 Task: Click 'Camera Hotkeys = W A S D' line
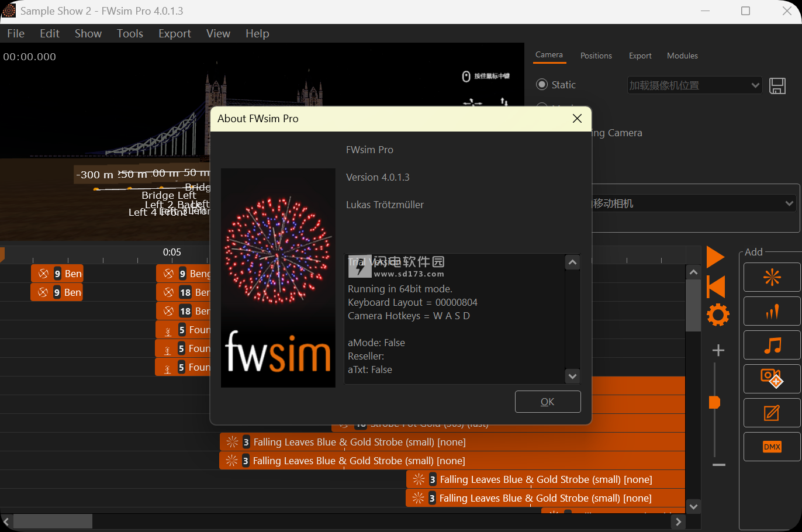409,316
